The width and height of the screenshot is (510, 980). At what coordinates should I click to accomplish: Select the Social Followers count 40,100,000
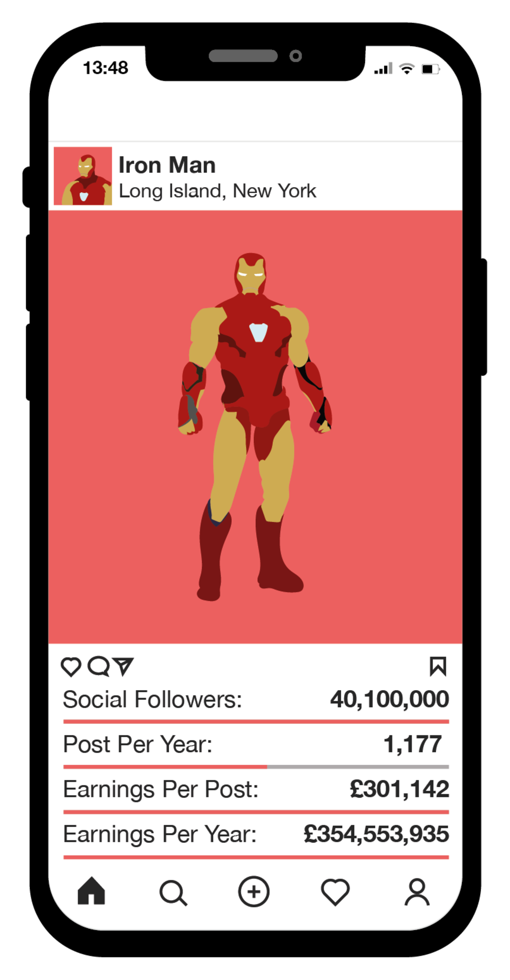click(x=390, y=699)
